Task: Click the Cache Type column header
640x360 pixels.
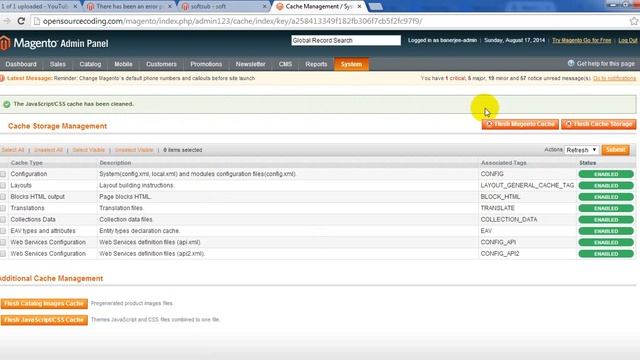Action: pos(27,163)
